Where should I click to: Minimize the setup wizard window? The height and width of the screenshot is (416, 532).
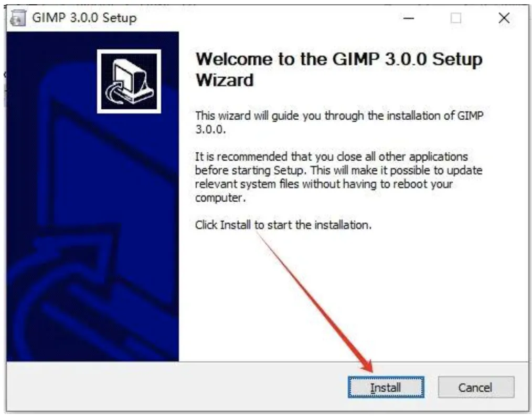(x=409, y=18)
